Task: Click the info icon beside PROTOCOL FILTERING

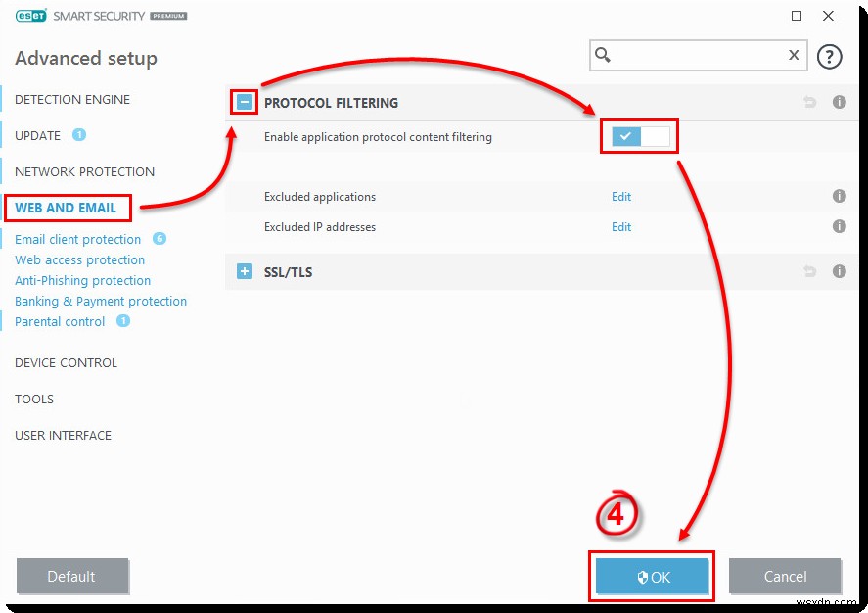Action: (x=839, y=102)
